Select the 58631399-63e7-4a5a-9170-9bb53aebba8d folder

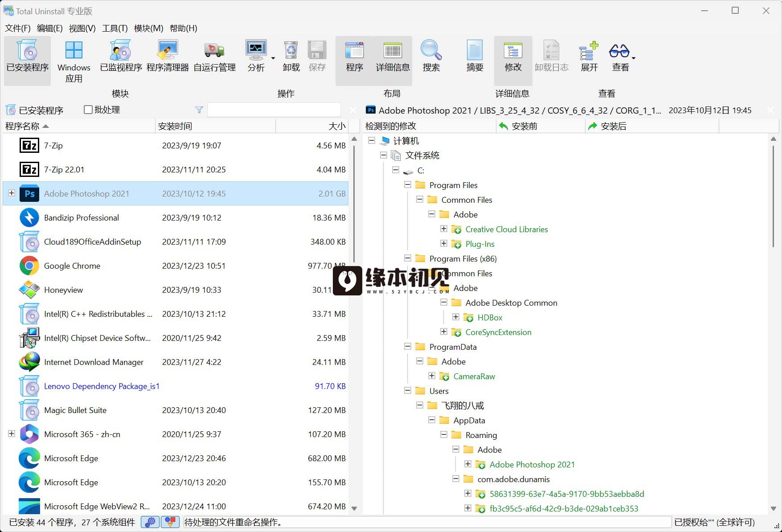click(567, 494)
